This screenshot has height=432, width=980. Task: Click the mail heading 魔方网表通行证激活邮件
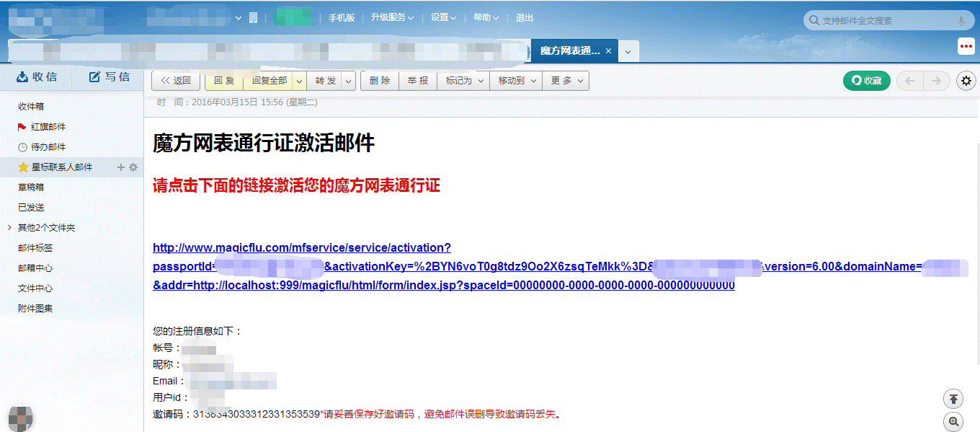pos(264,143)
